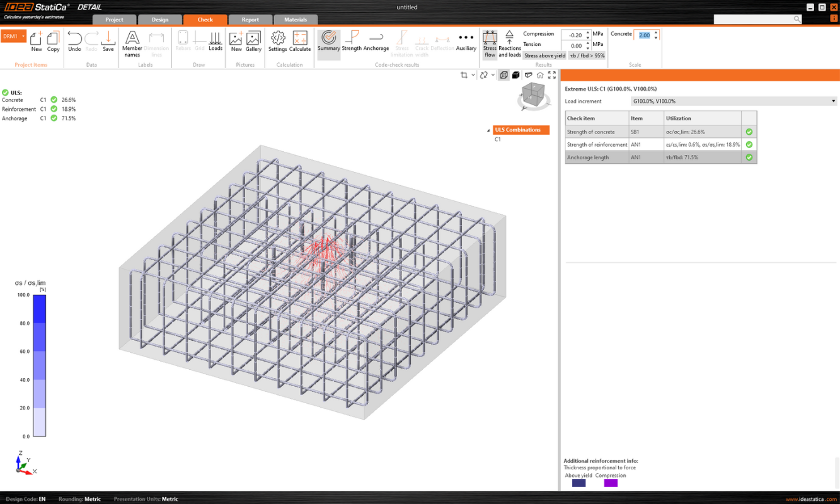840x504 pixels.
Task: Decrease the Tension stress value
Action: tap(588, 49)
